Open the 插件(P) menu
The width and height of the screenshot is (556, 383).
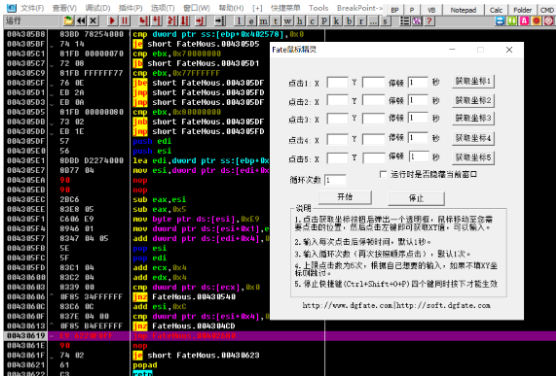(130, 8)
